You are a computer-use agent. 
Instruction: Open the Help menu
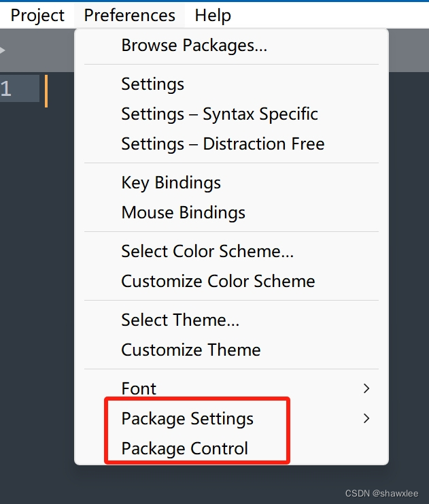pos(213,15)
